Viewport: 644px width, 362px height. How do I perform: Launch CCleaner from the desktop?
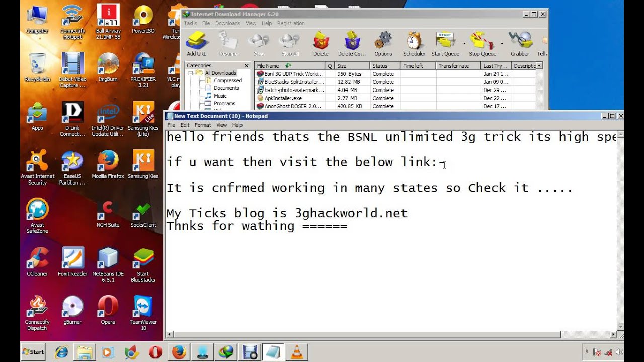(x=37, y=262)
